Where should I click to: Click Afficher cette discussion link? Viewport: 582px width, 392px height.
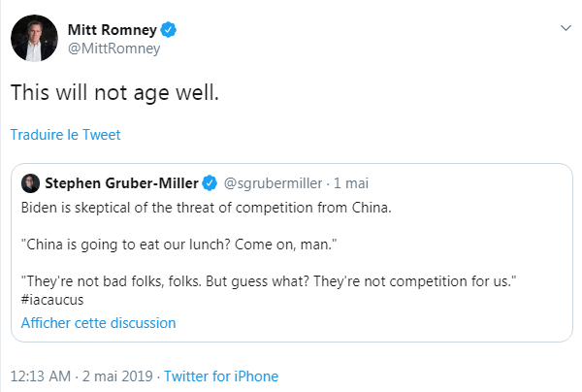98,322
